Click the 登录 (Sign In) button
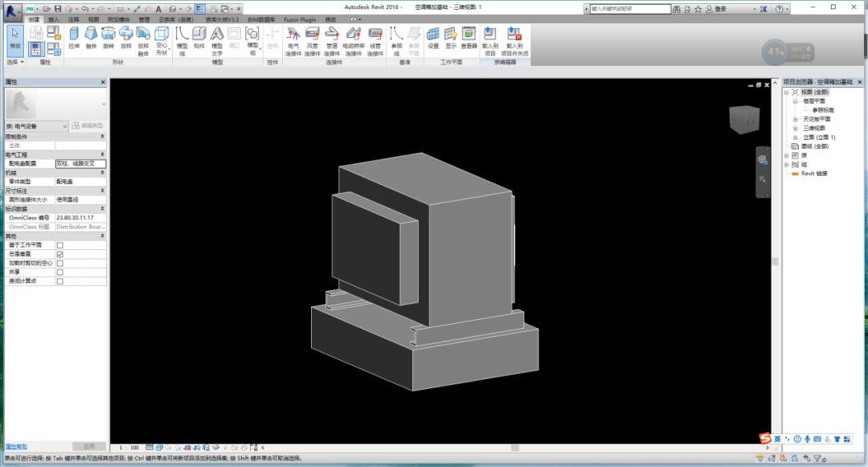868x467 pixels. tap(716, 9)
